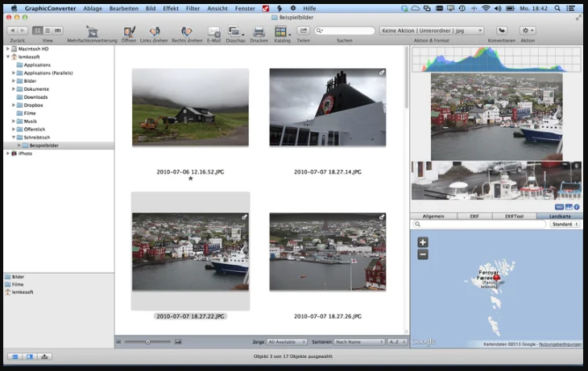This screenshot has height=371, width=588.
Task: Select thumbnail 2010-07-07 18.27.14.JPG
Action: [327, 107]
